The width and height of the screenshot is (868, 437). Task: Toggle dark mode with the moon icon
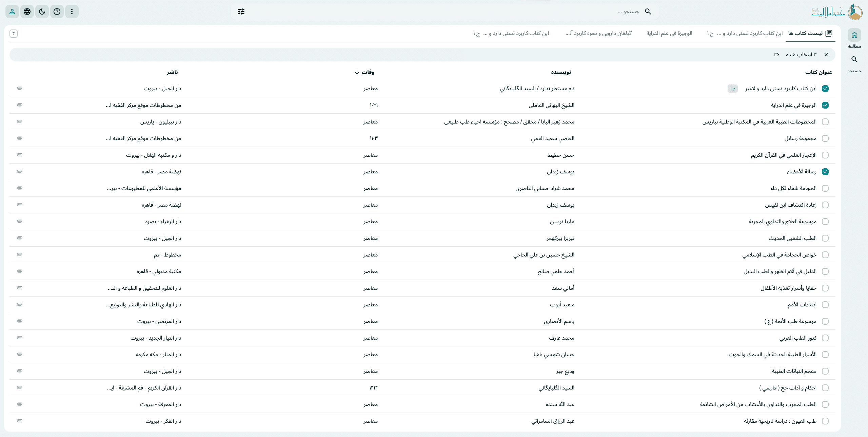click(42, 12)
